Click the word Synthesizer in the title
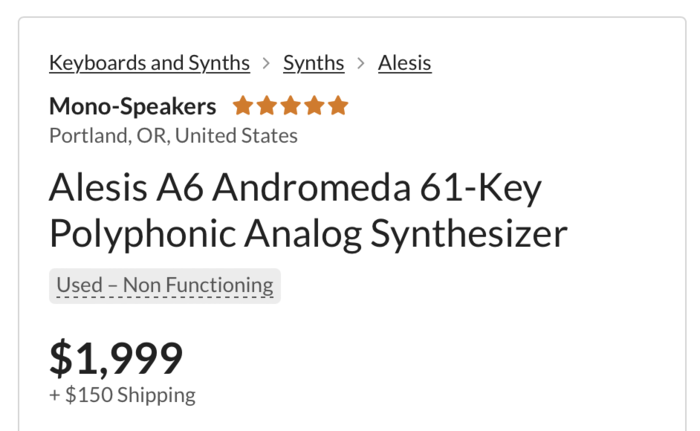 click(469, 233)
